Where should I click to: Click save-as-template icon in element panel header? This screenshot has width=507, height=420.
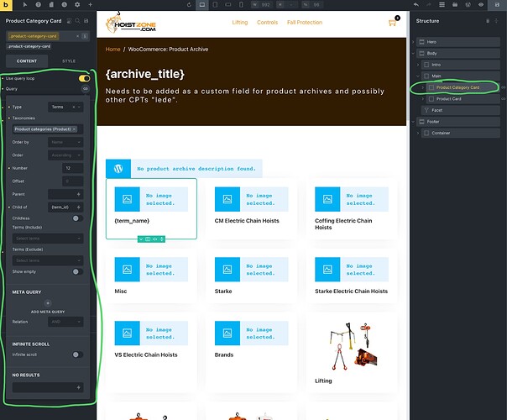86,21
